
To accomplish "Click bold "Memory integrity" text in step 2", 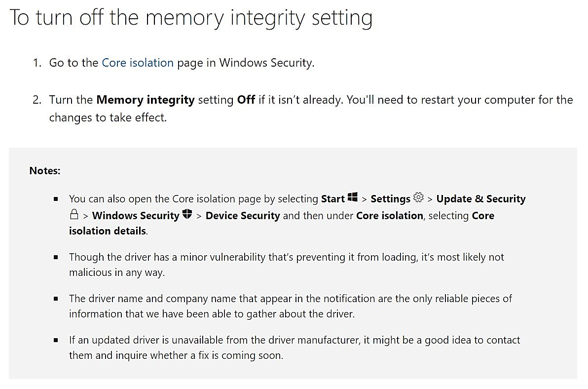I will pyautogui.click(x=146, y=100).
